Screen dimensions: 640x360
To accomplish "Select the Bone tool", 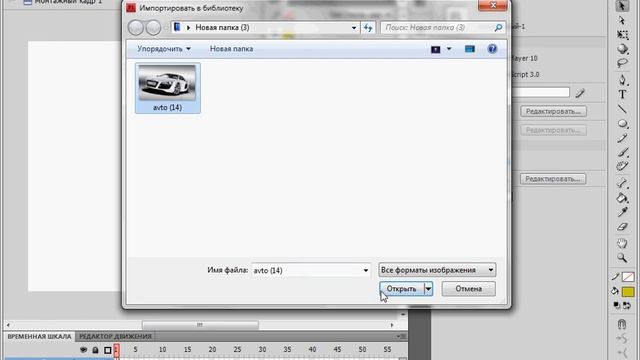I will (x=622, y=183).
